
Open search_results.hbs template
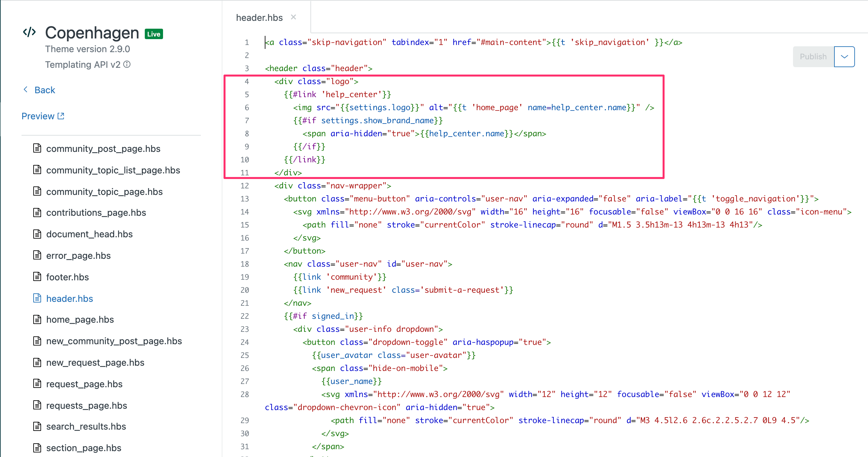86,427
